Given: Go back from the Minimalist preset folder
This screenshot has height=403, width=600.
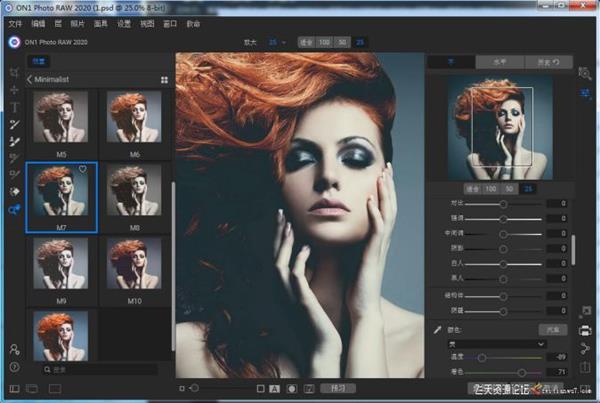Looking at the screenshot, I should point(30,79).
